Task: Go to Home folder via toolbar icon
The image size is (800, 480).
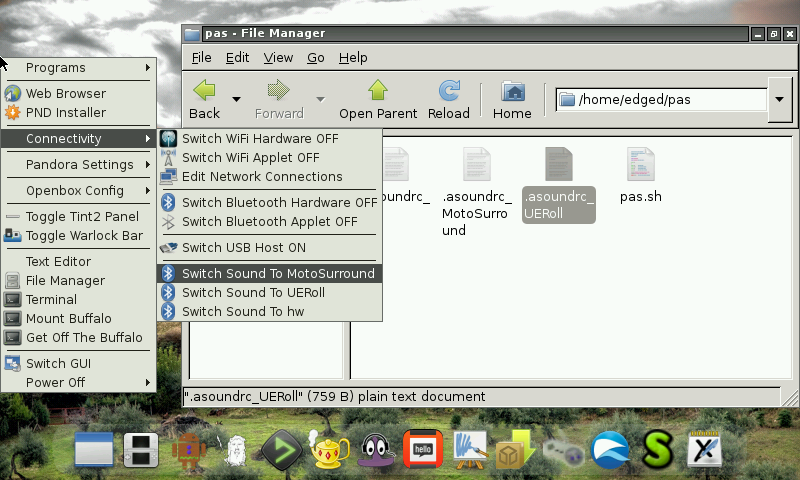Action: point(512,92)
